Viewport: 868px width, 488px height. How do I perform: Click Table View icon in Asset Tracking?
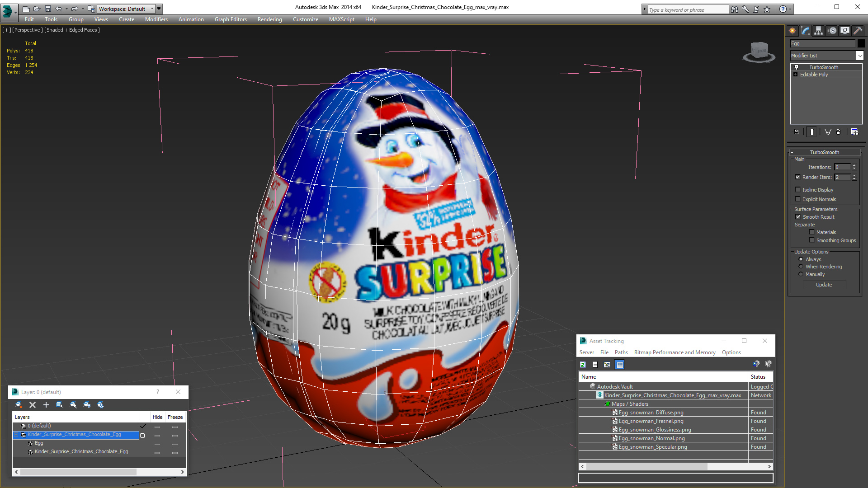click(x=620, y=365)
